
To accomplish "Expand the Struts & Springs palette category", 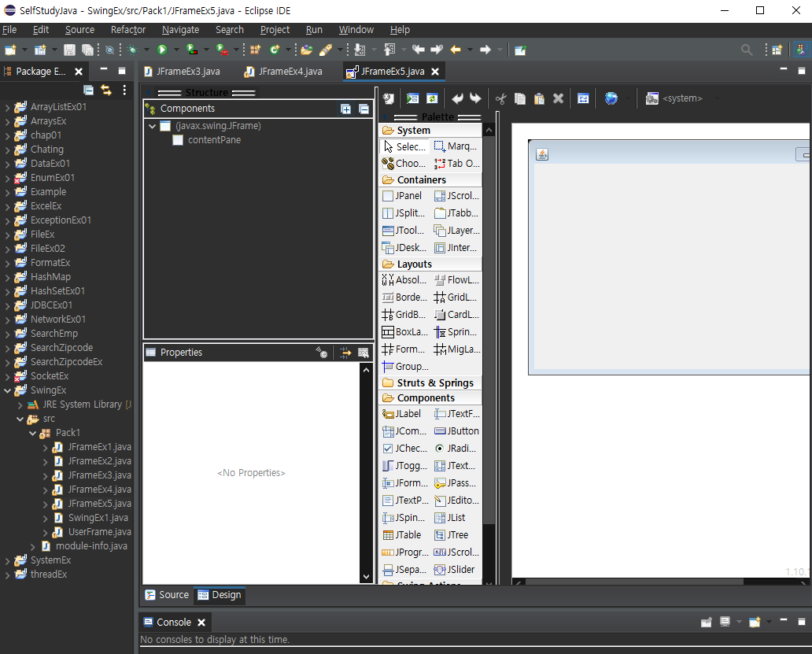I will click(430, 382).
